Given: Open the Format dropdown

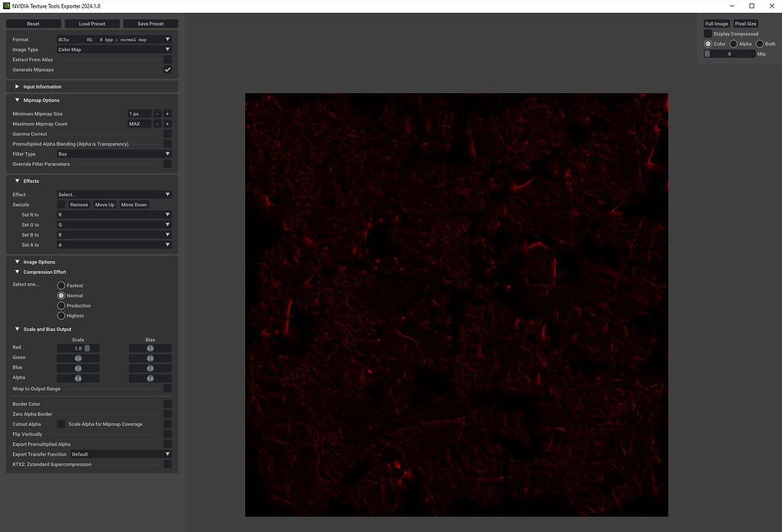Looking at the screenshot, I should point(113,39).
